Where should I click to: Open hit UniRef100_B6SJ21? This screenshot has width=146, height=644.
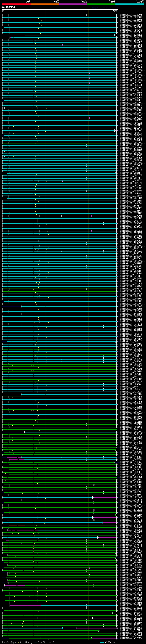coord(131,364)
